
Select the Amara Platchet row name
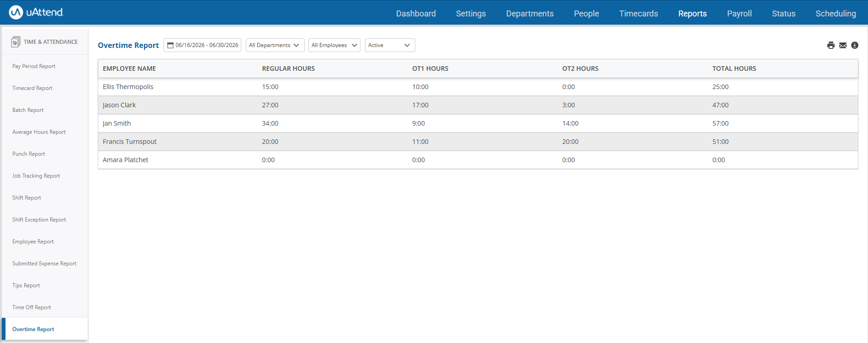(x=126, y=160)
